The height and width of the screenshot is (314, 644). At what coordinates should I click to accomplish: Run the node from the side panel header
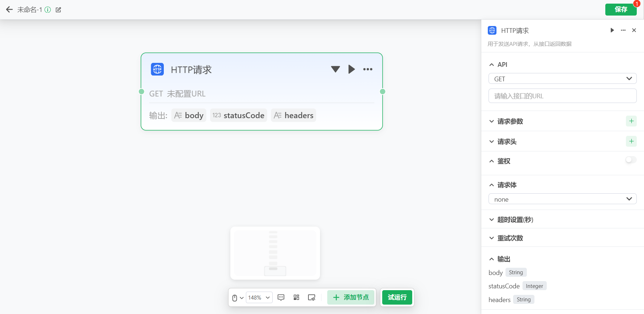(612, 30)
